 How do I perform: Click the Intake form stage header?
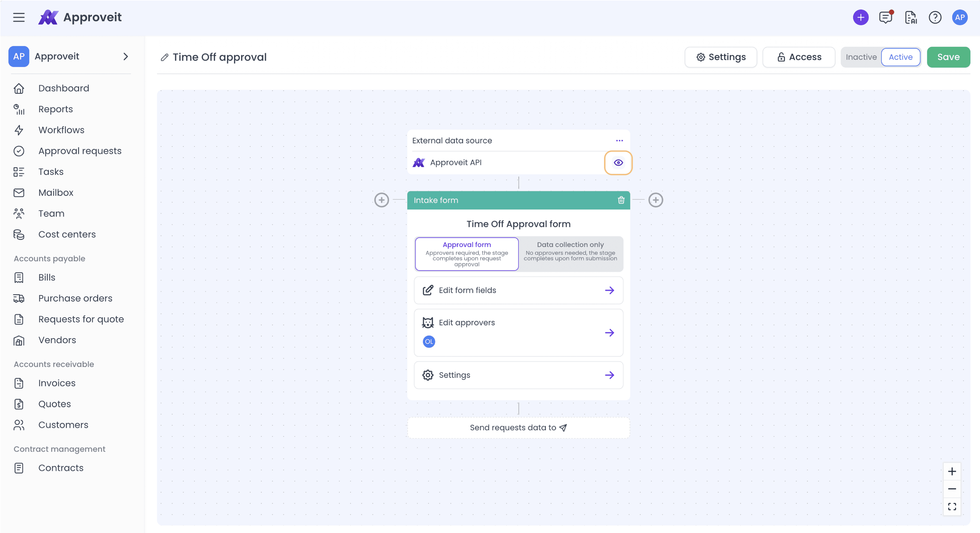(x=518, y=200)
